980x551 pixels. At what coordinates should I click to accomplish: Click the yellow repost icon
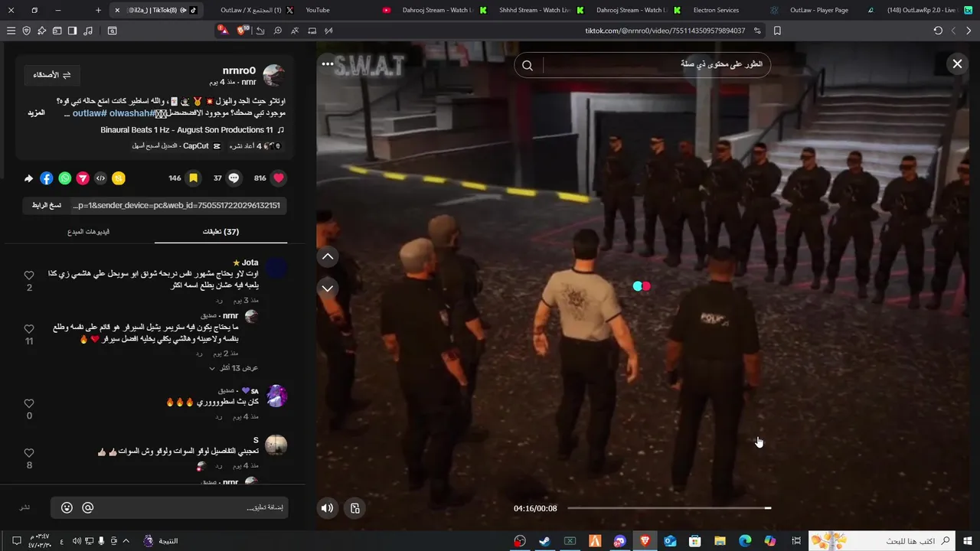[x=118, y=178]
